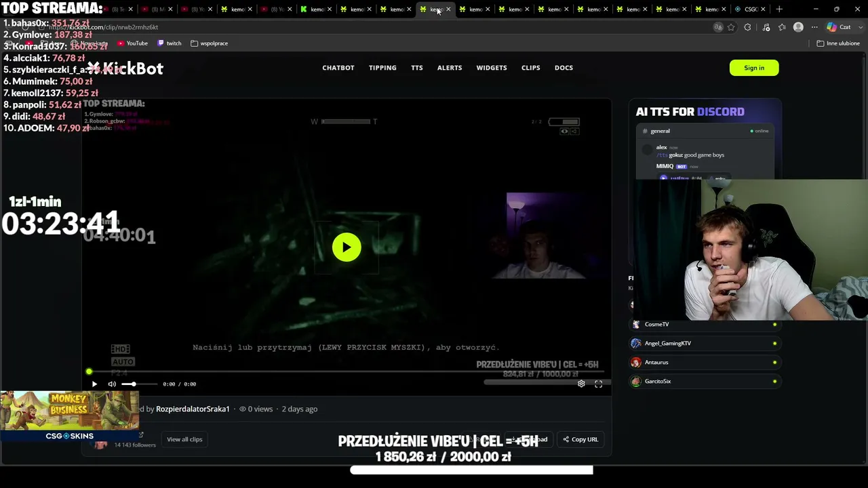Click the 0:00 / 0:00 time display
868x488 pixels.
click(180, 384)
